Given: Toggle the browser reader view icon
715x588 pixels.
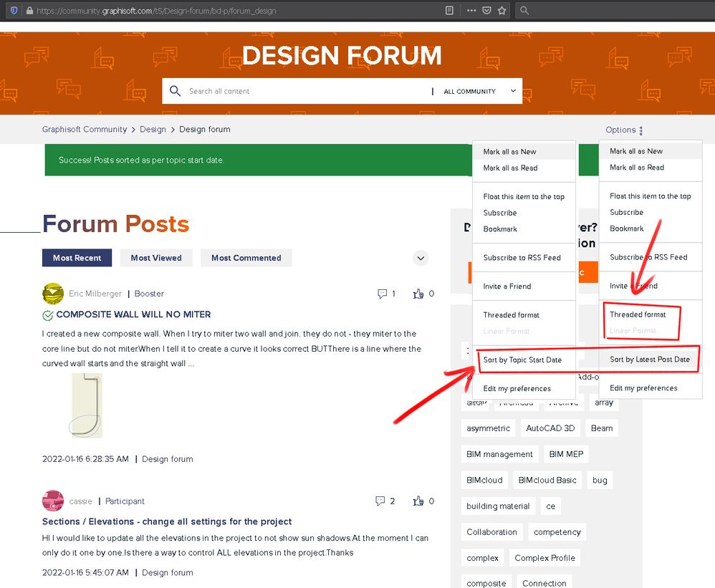Looking at the screenshot, I should coord(449,11).
